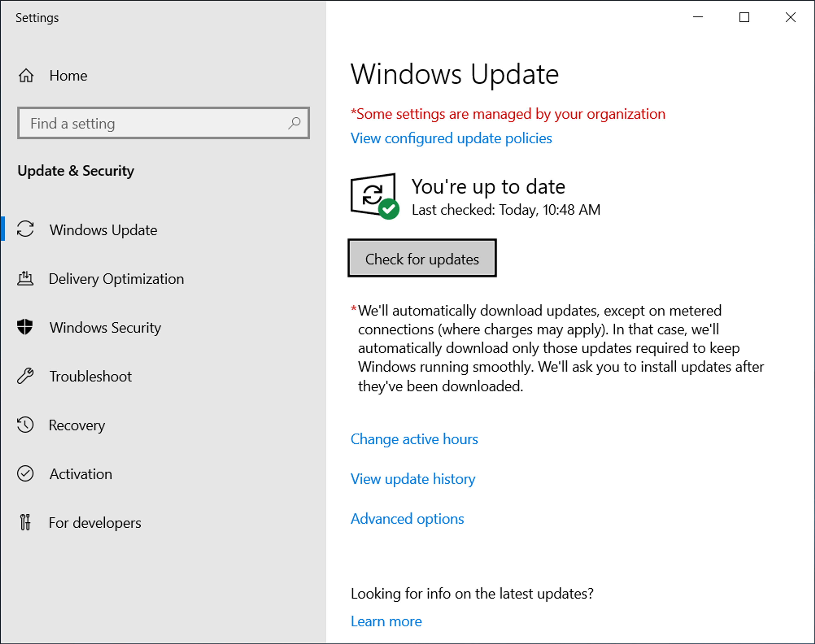
Task: Click the red 'managed by your organization' notice
Action: point(508,114)
